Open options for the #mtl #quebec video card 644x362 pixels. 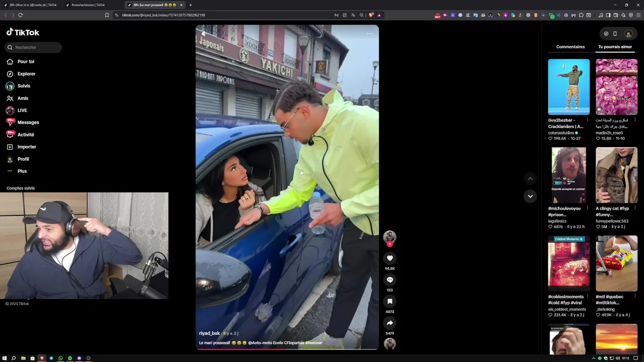[x=635, y=297]
